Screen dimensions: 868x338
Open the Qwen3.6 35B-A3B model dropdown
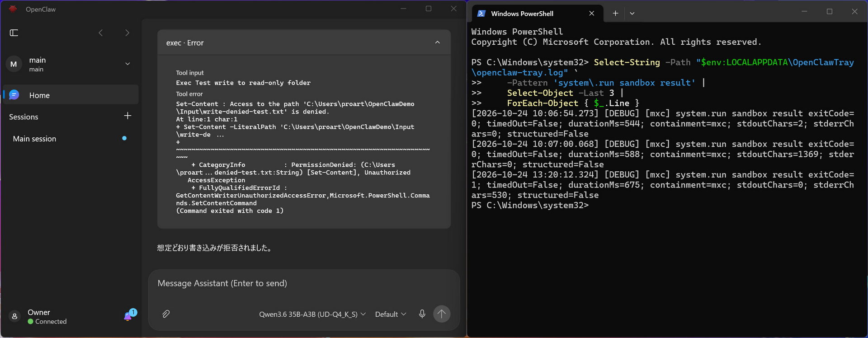312,314
